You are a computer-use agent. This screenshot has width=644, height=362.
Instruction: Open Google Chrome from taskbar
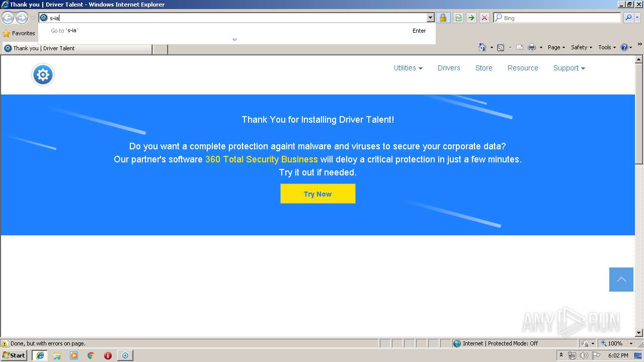(x=91, y=355)
